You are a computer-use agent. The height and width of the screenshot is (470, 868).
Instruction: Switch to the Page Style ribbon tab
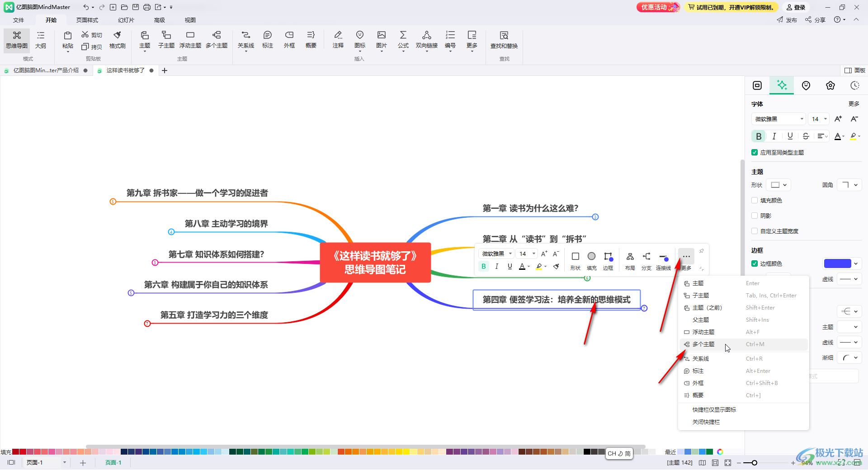(x=87, y=20)
